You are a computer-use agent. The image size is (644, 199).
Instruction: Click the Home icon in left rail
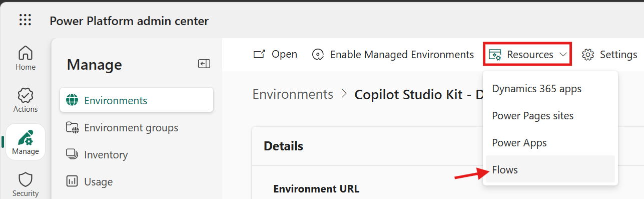click(x=26, y=52)
